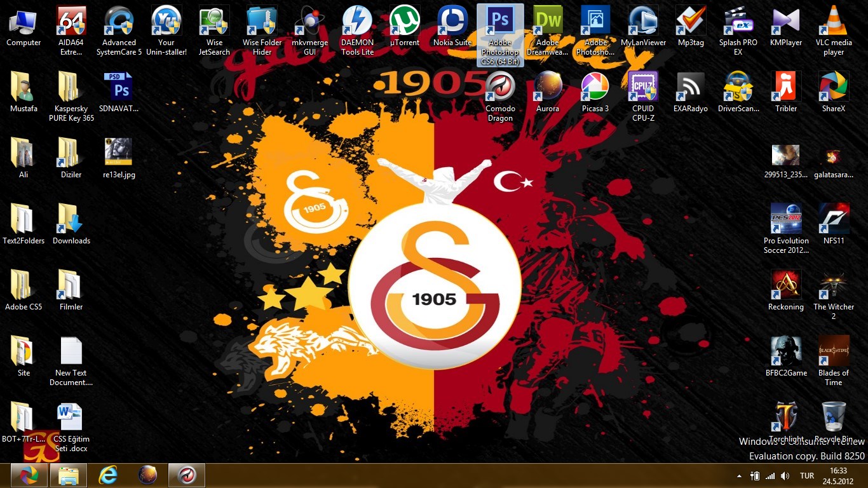
Task: Select the Text2Folders folder
Action: [24, 225]
